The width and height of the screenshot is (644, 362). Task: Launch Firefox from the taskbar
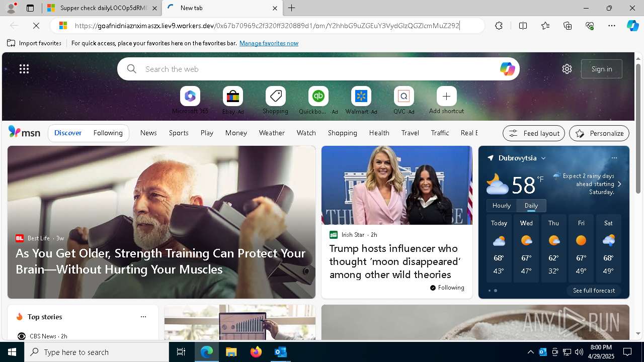256,352
